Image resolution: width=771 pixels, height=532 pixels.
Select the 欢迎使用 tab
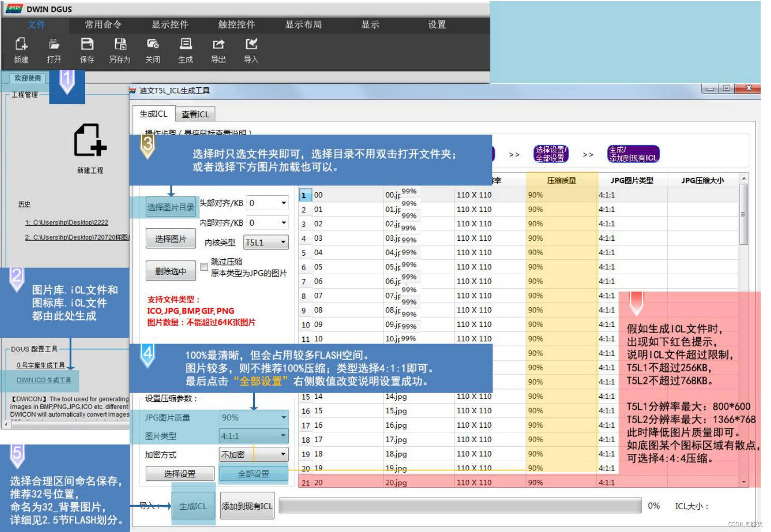pos(28,78)
